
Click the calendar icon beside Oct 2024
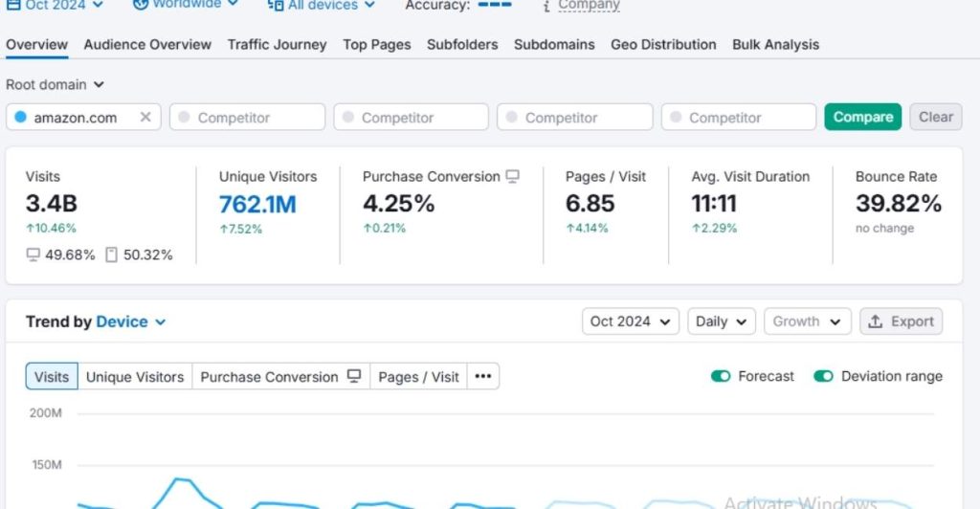(x=13, y=5)
